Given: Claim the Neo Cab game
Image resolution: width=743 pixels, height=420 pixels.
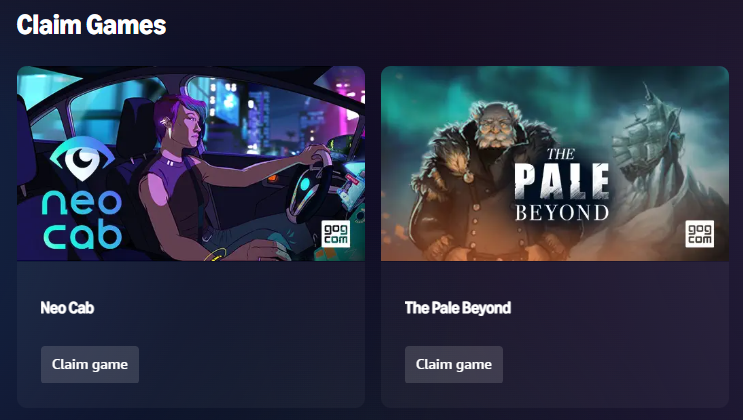Looking at the screenshot, I should point(90,364).
